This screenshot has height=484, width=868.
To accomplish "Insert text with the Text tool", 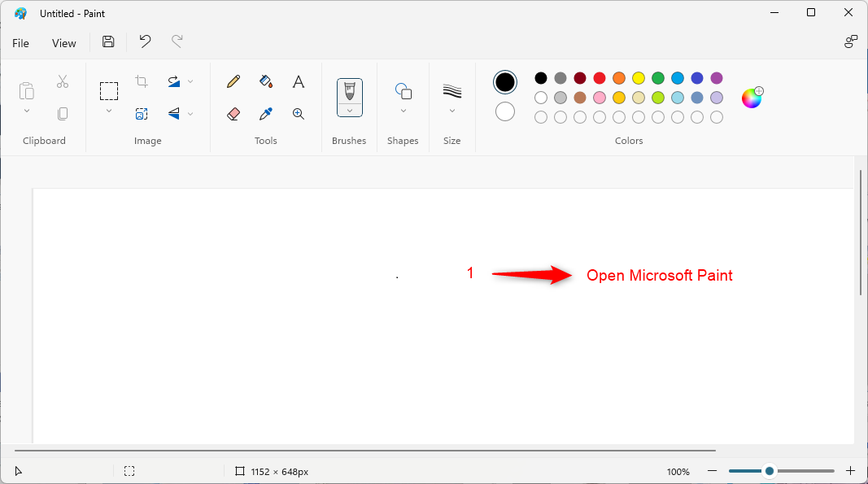I will (x=299, y=81).
